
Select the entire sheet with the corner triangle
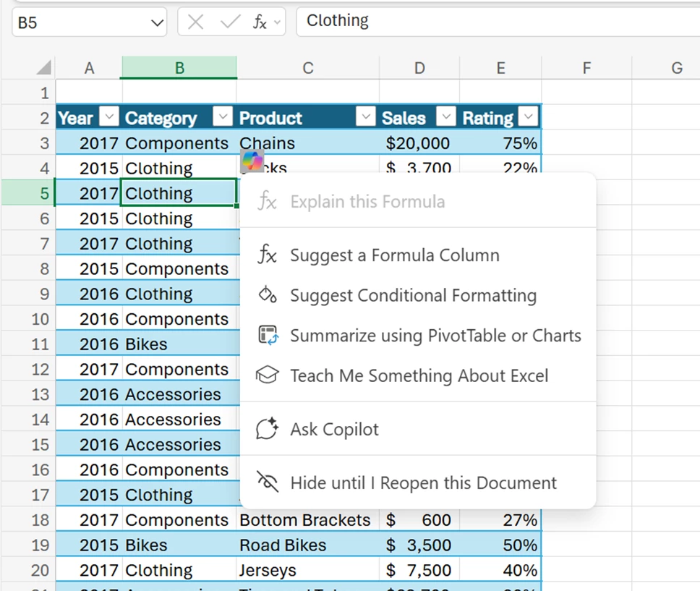click(x=44, y=67)
